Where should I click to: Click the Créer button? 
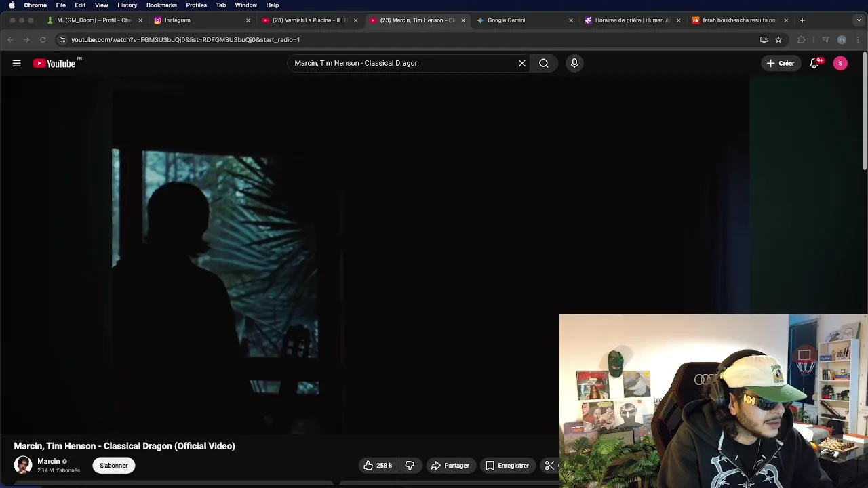click(x=780, y=63)
